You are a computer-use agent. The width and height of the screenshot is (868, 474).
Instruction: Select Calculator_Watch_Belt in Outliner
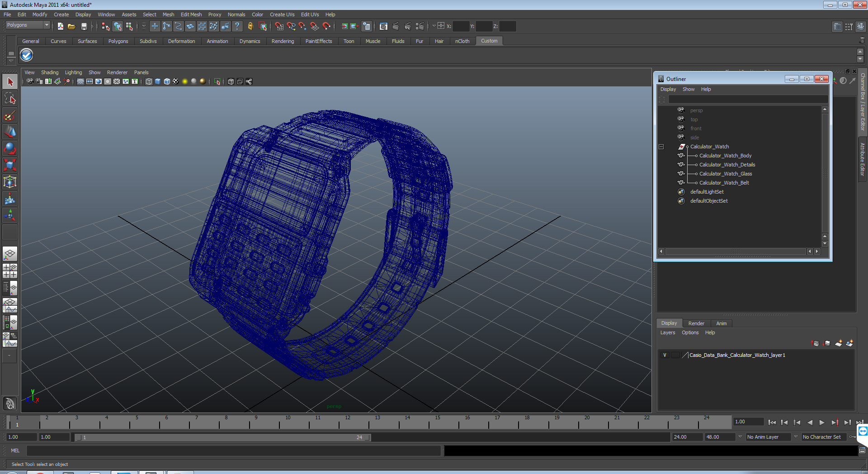click(x=724, y=183)
